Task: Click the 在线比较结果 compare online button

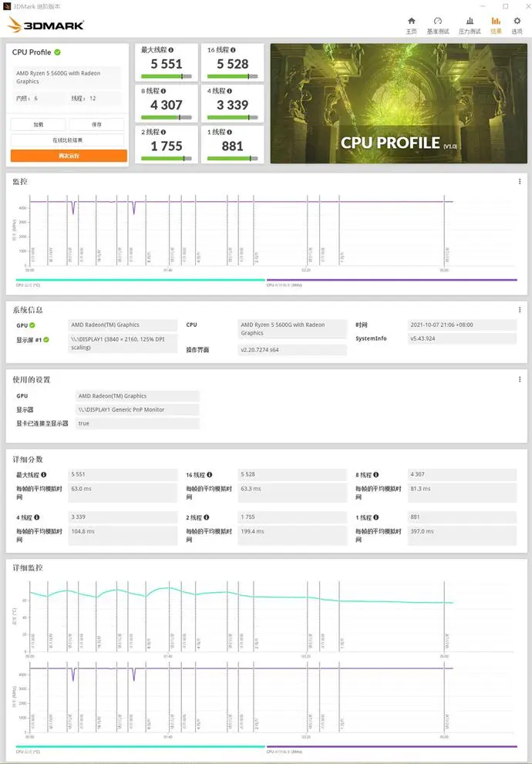Action: tap(67, 140)
